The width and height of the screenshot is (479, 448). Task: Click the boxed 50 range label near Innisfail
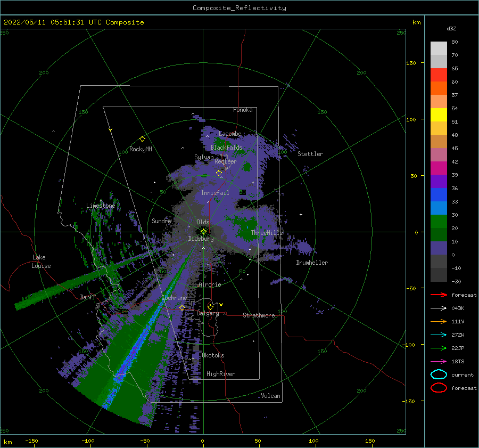[x=243, y=192]
